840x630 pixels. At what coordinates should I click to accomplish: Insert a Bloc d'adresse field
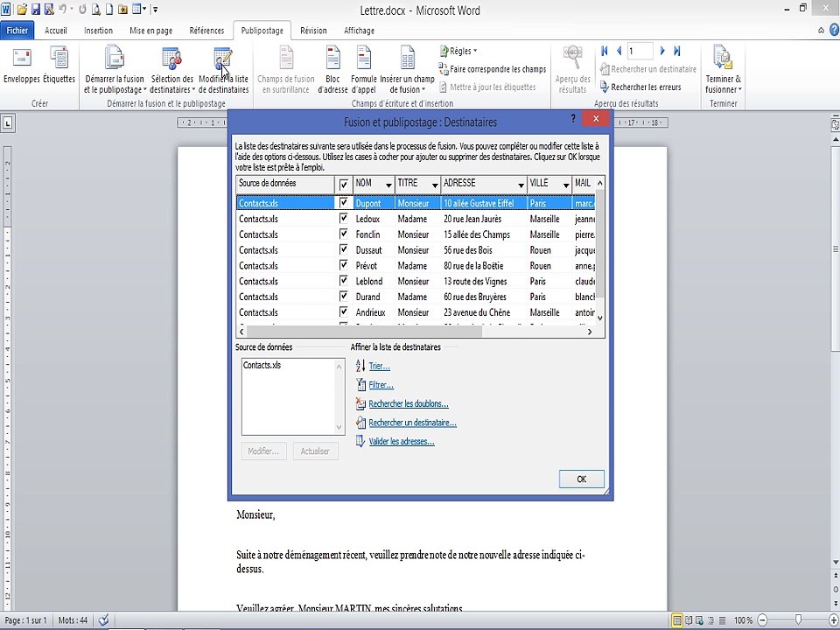(x=332, y=70)
